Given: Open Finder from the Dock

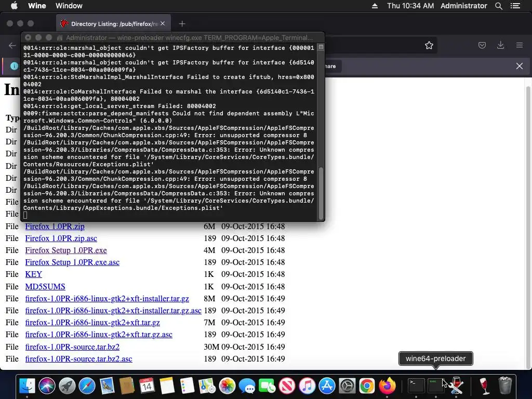Looking at the screenshot, I should pyautogui.click(x=27, y=386).
